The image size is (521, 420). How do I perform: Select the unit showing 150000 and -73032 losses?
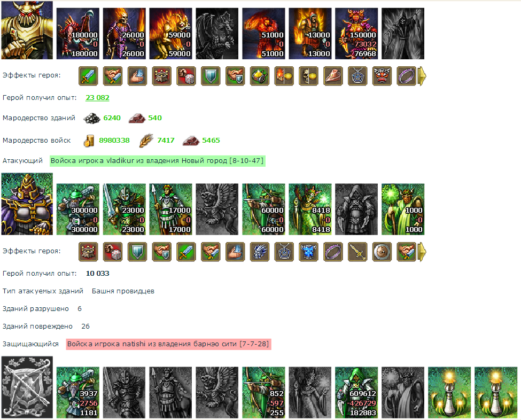pos(356,34)
